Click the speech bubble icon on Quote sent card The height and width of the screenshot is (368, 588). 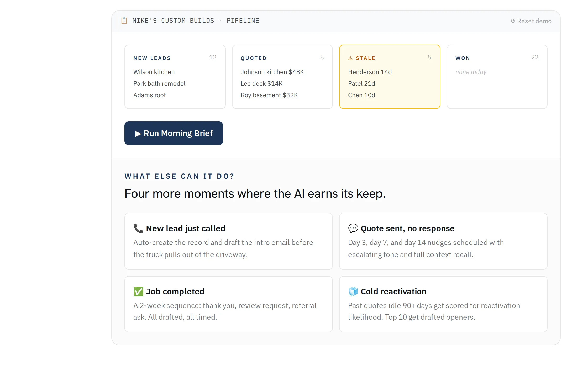pos(353,228)
